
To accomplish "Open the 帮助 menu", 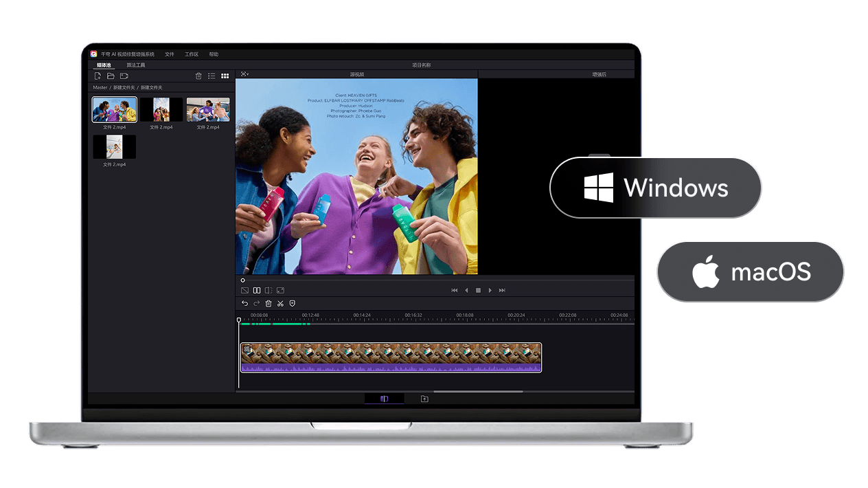I will pyautogui.click(x=214, y=54).
